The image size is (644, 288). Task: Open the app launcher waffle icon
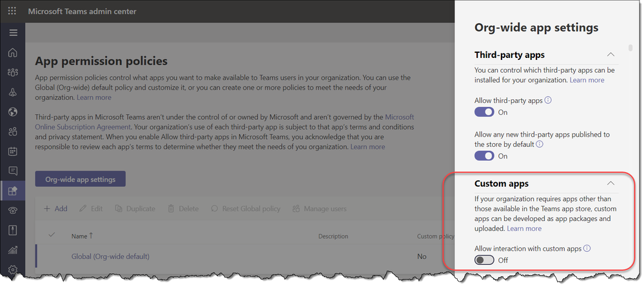12,11
